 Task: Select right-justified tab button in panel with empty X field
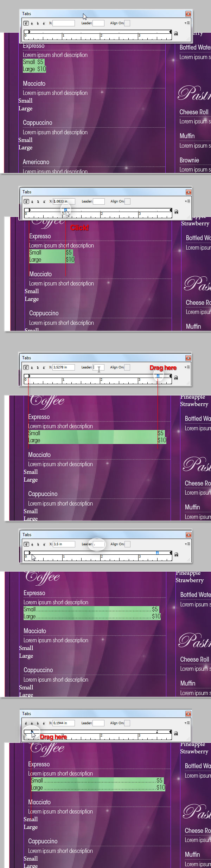click(x=38, y=23)
